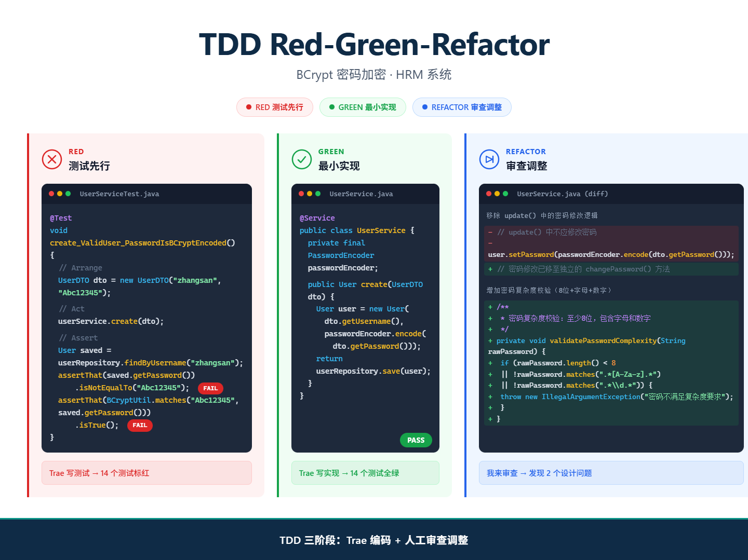Click the PASS badge

click(416, 440)
